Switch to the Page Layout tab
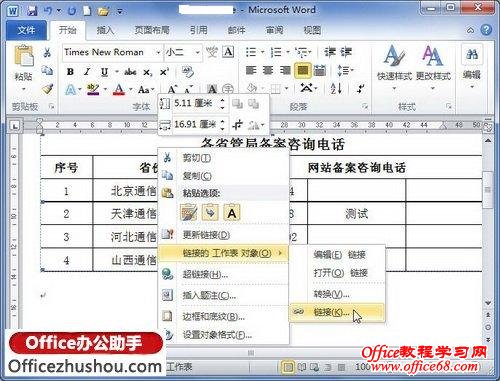The height and width of the screenshot is (381, 500). [152, 30]
